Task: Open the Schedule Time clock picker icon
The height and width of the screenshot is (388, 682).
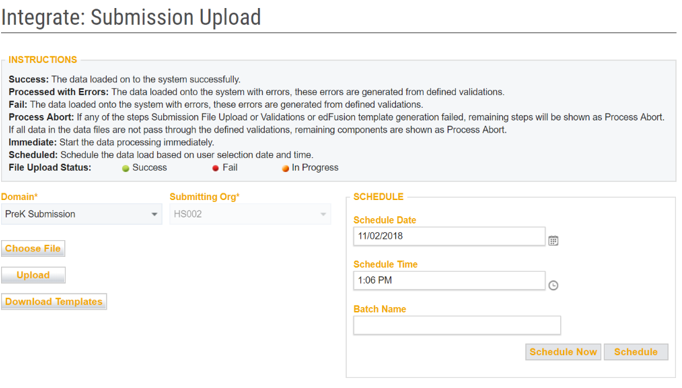Action: coord(553,285)
